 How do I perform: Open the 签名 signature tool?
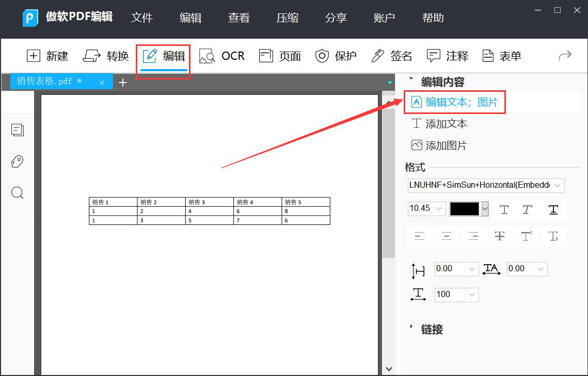tap(391, 56)
